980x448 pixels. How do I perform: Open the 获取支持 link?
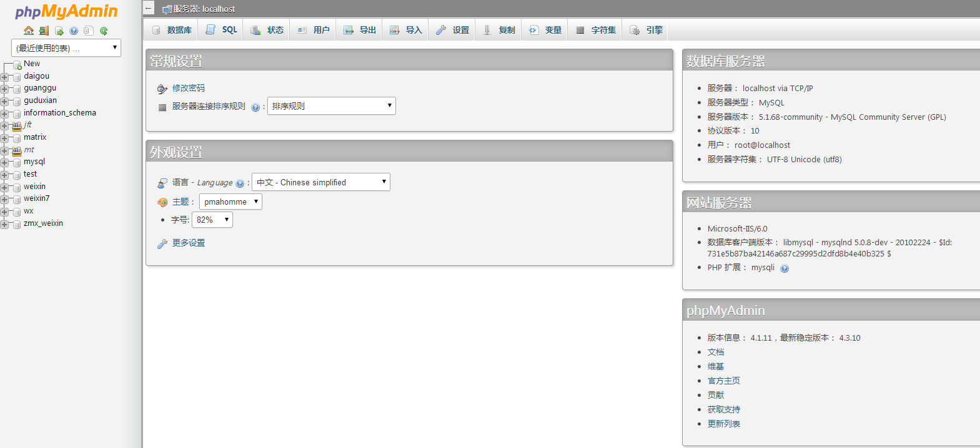(724, 410)
